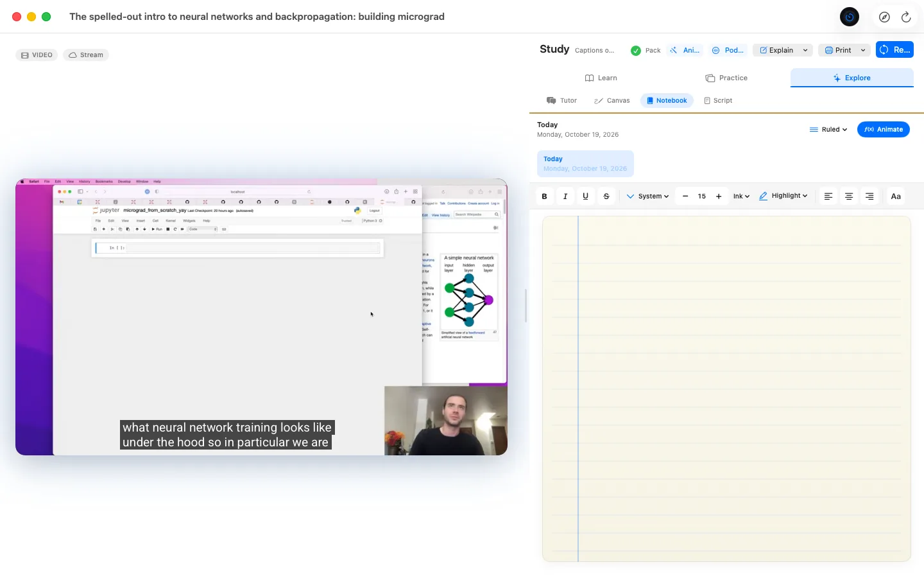Screen dimensions: 924x578
Task: Select the Today notebook entry card
Action: tap(585, 164)
